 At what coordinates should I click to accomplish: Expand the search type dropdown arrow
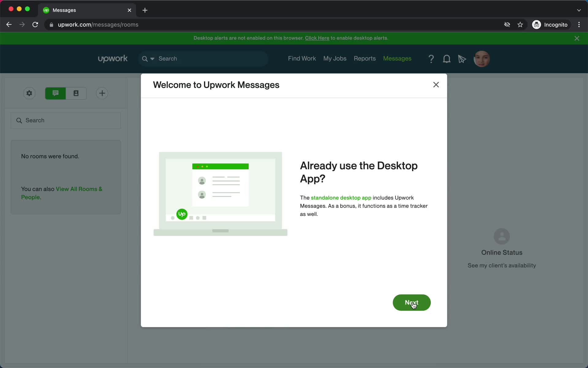(152, 59)
